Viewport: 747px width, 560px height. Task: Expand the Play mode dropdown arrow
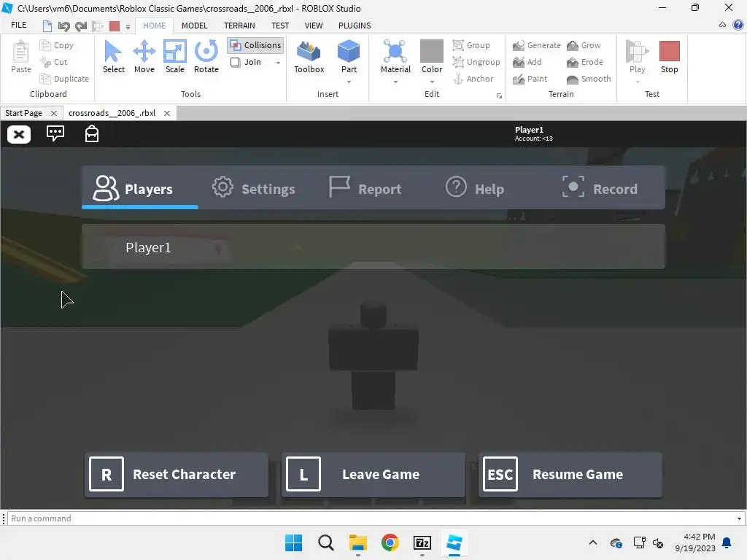coord(638,82)
